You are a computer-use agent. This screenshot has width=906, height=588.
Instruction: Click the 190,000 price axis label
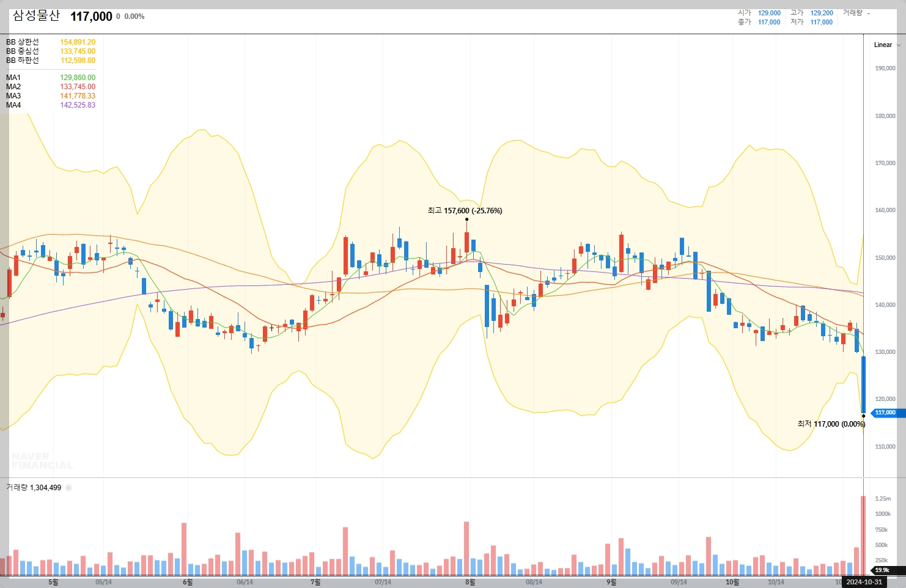885,68
